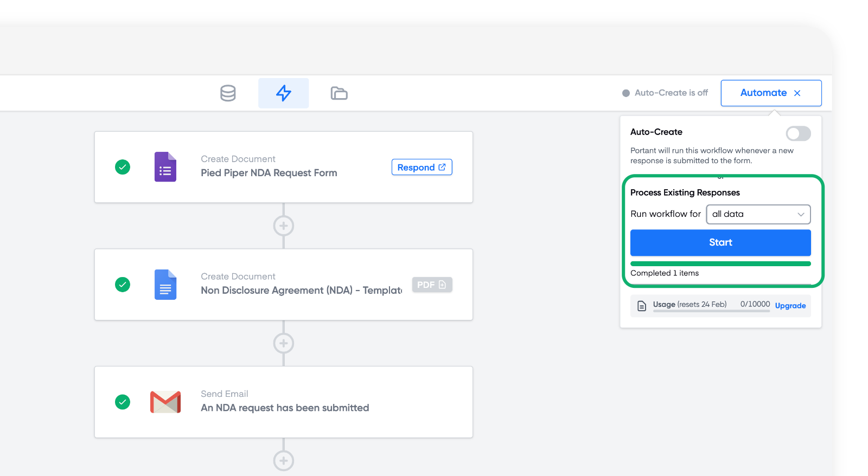
Task: Close the Automate panel
Action: [x=797, y=93]
